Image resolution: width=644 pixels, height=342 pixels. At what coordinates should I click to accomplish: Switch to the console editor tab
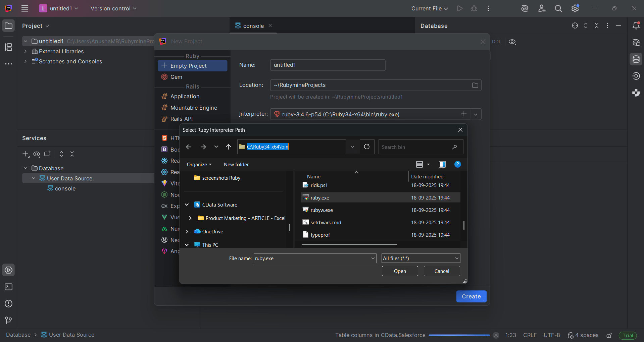click(x=253, y=25)
